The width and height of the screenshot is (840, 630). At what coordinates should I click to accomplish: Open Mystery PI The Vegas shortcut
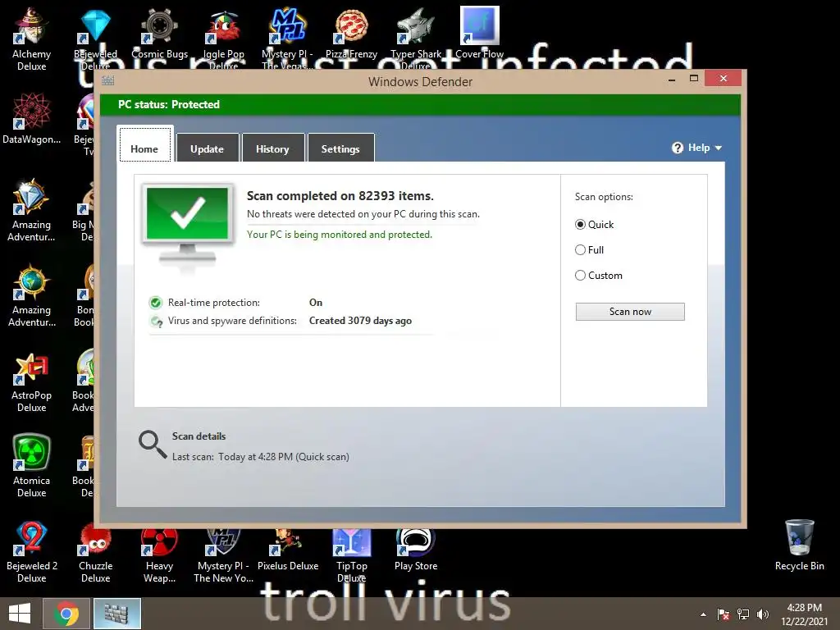pyautogui.click(x=287, y=38)
